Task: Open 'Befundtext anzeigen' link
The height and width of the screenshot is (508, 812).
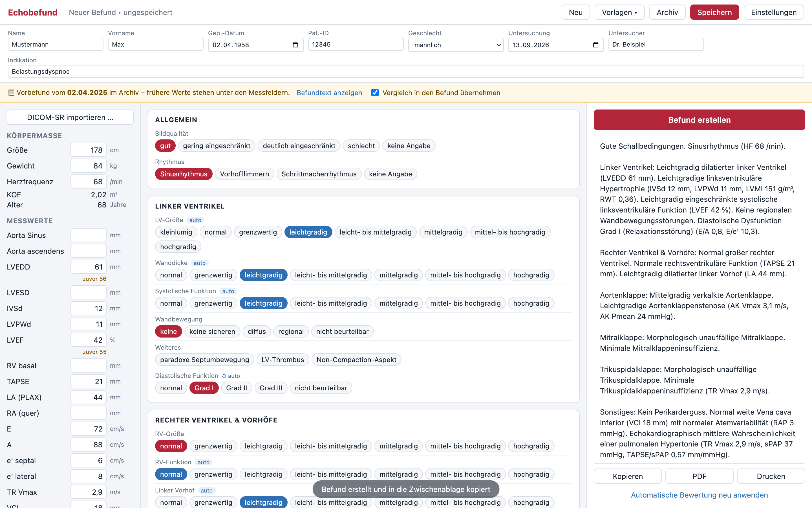Action: 329,93
